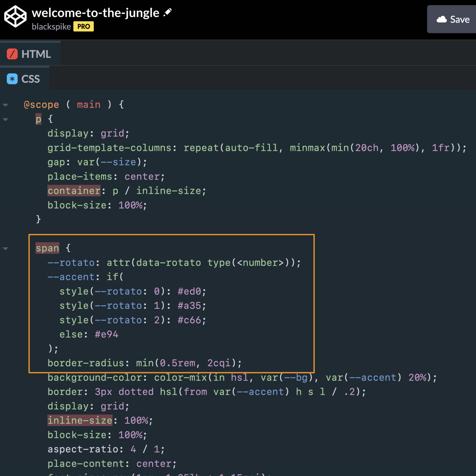Click the Save button
This screenshot has width=476, height=476.
pos(453,19)
